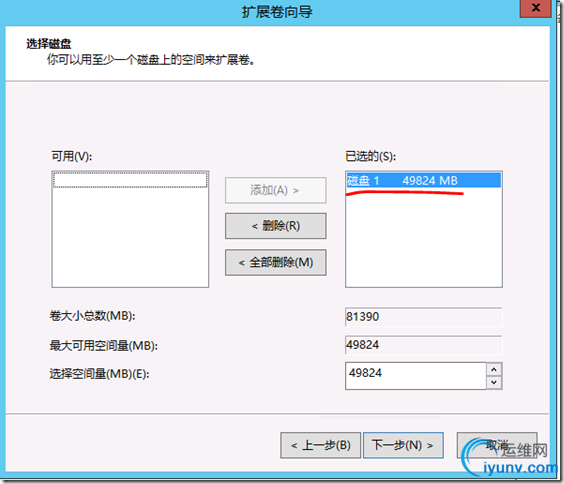Click the 最大可用空间量(MB) label

point(104,346)
